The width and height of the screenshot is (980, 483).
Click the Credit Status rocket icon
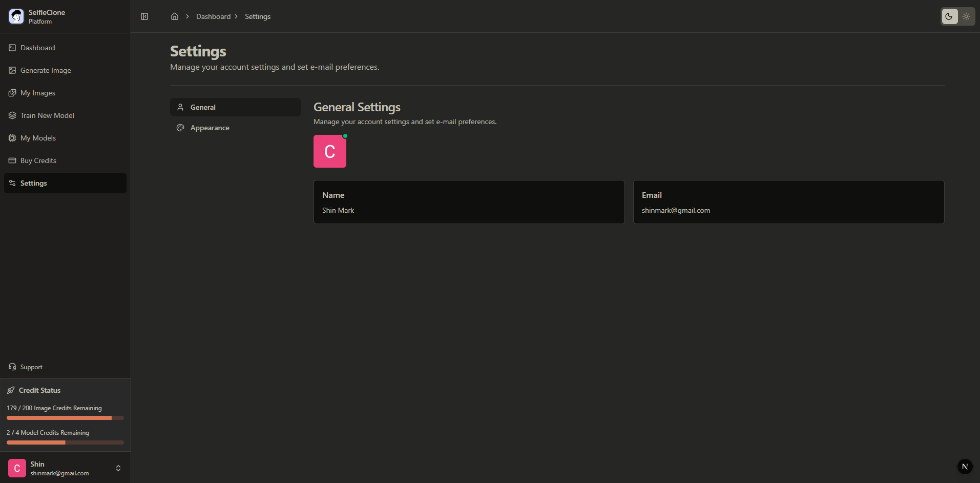pyautogui.click(x=11, y=390)
